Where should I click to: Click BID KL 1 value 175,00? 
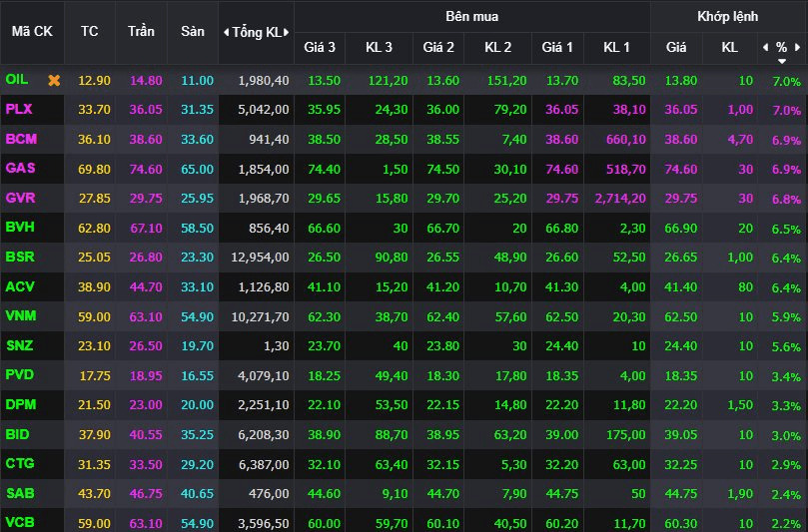pyautogui.click(x=626, y=434)
